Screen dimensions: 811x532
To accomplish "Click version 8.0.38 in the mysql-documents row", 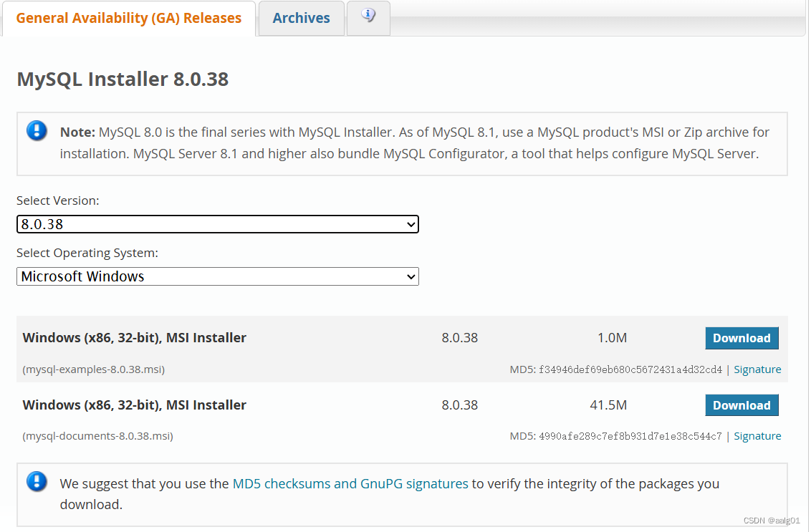I will (x=460, y=405).
